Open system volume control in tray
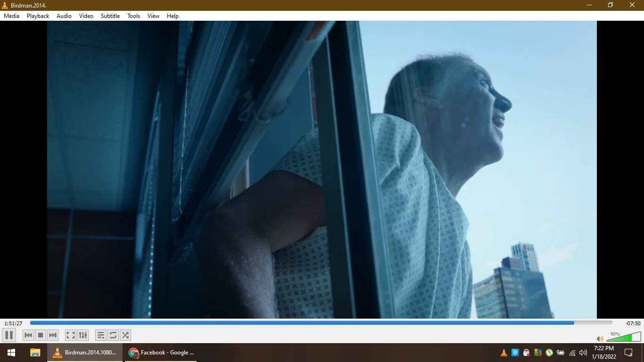This screenshot has height=362, width=644. 583,353
